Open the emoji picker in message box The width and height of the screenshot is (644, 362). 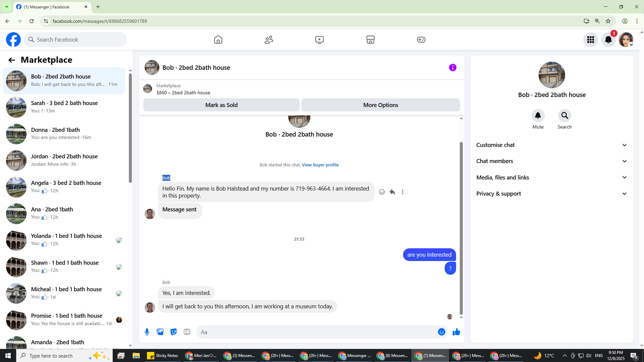[442, 332]
